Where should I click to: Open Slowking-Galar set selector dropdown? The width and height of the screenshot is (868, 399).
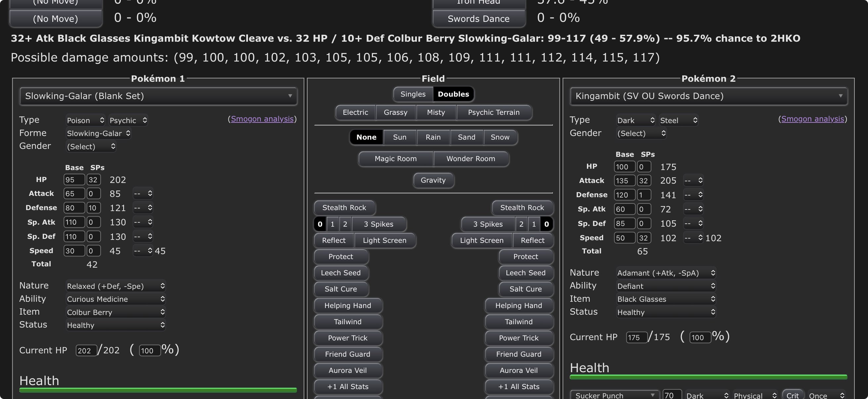[x=158, y=96]
